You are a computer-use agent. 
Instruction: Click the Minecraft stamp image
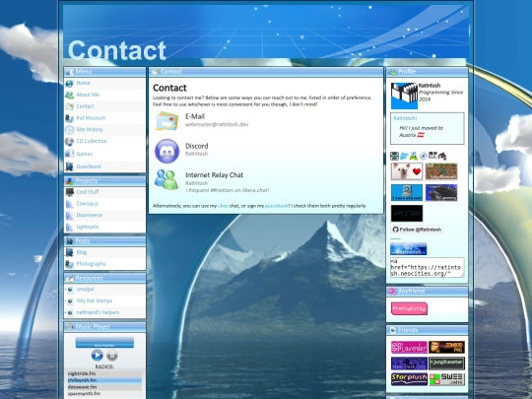441,171
